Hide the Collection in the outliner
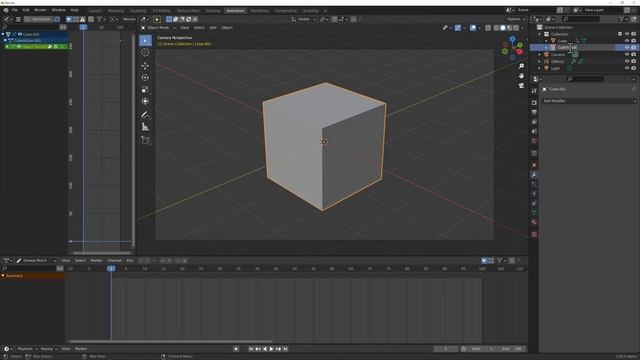 pos(627,34)
